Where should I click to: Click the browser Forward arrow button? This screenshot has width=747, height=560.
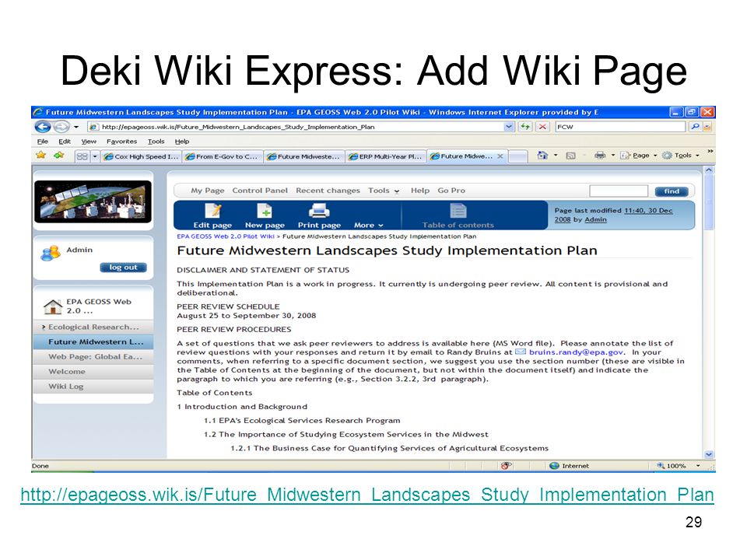(x=61, y=127)
